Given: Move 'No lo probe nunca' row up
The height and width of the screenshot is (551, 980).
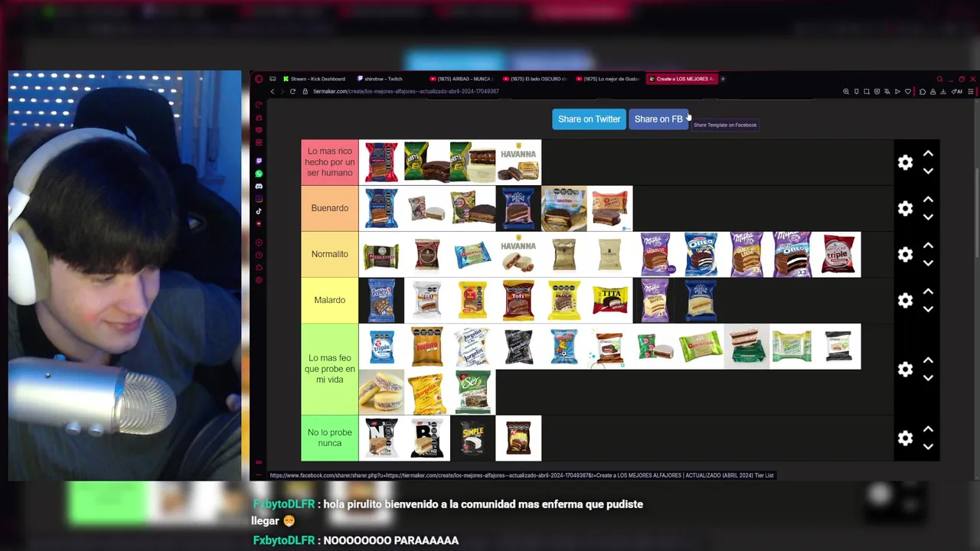Looking at the screenshot, I should [928, 429].
